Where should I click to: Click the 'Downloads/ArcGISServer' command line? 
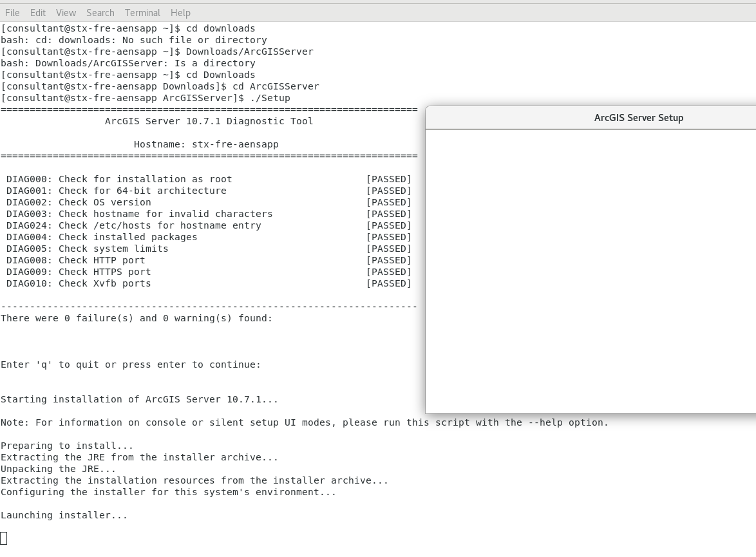point(156,52)
